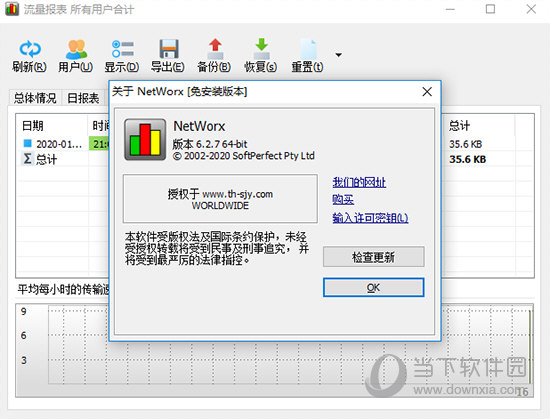
Task: Open the 我们的网址 website link
Action: 359,182
